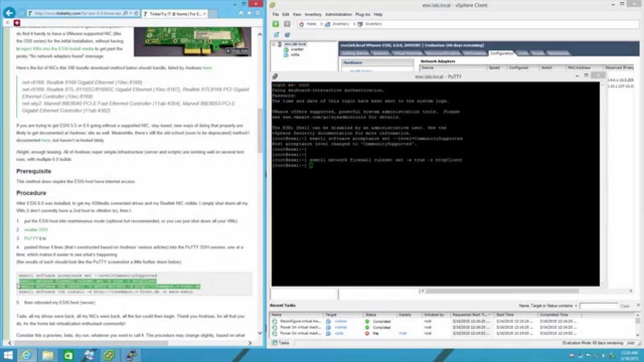Switch to the Summary tab
Viewport: 644px width, 362px height.
tap(381, 53)
